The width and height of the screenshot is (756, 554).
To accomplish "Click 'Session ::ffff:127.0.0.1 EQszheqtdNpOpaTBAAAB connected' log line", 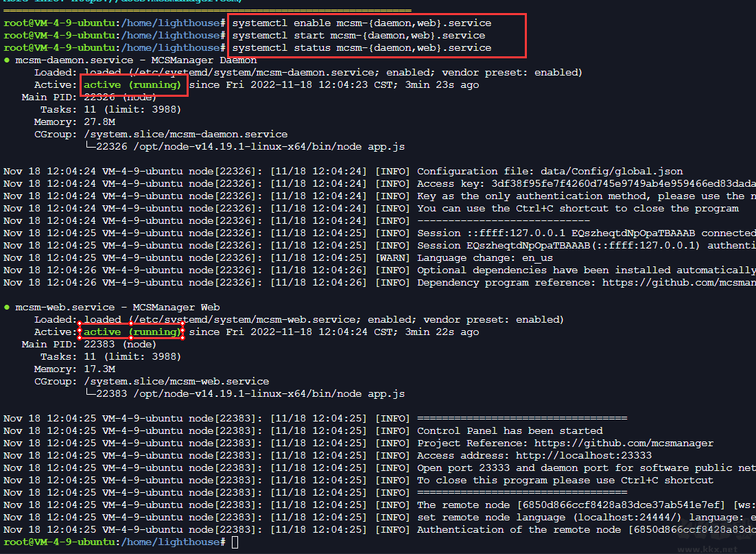I will [587, 233].
